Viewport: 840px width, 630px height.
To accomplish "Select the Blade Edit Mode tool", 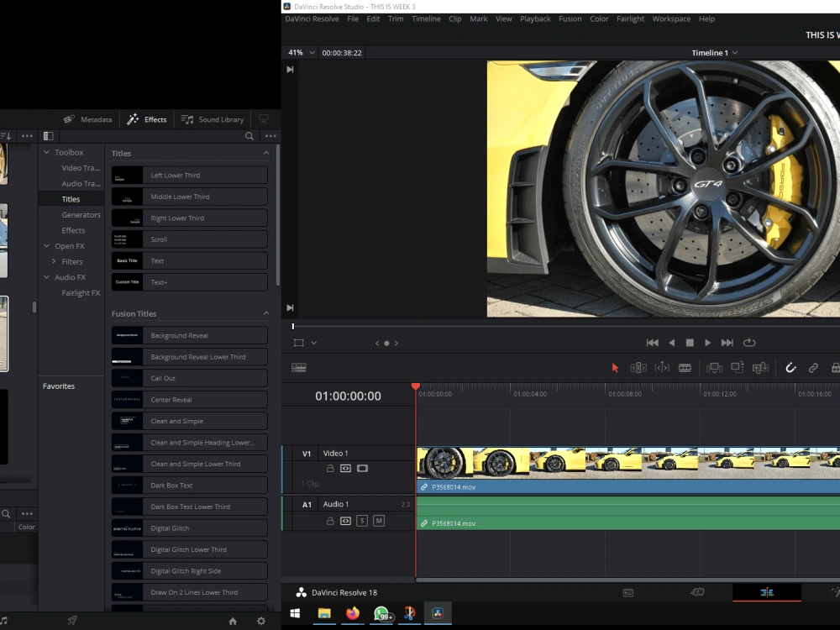I will [x=685, y=368].
